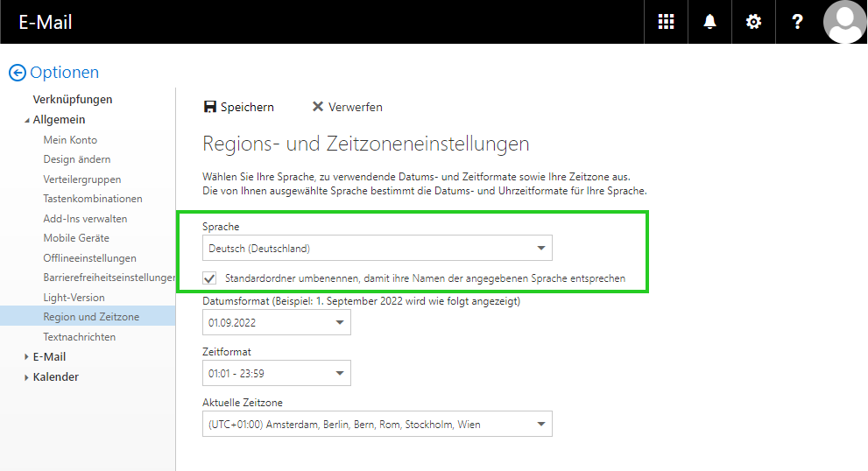Open the app launcher grid icon
The width and height of the screenshot is (868, 471).
(x=666, y=22)
